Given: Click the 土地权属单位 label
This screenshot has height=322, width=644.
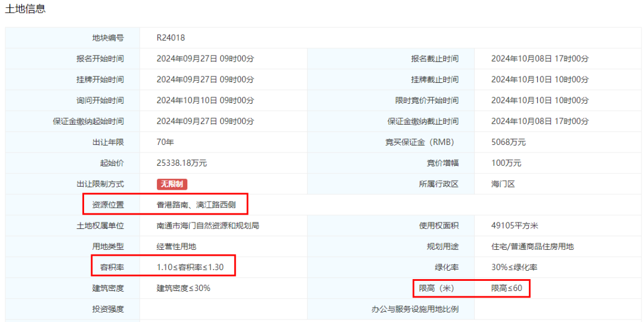Looking at the screenshot, I should pyautogui.click(x=100, y=225).
